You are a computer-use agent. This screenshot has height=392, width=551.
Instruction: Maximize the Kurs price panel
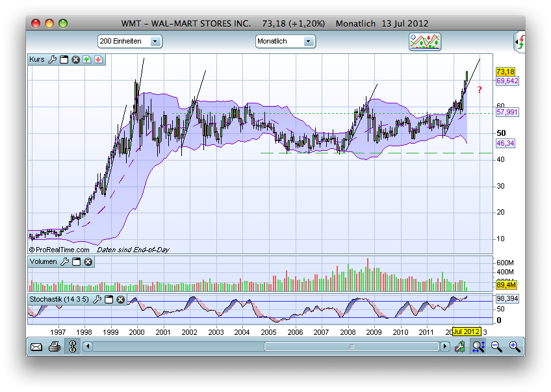64,59
